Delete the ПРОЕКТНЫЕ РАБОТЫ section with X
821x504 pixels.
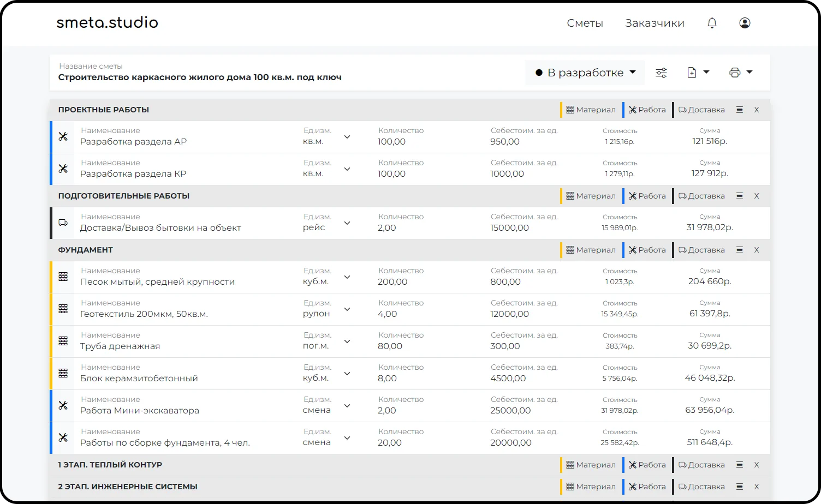(757, 110)
